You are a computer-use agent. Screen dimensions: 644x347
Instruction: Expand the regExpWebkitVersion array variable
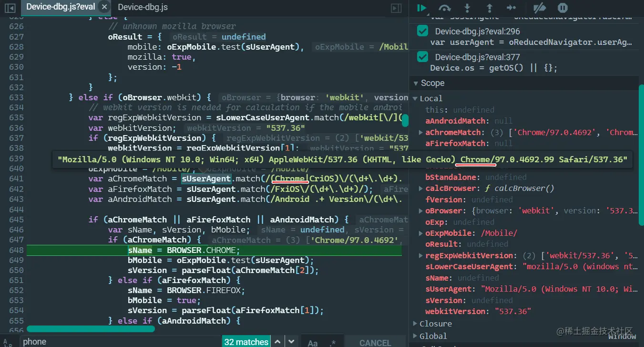(420, 255)
